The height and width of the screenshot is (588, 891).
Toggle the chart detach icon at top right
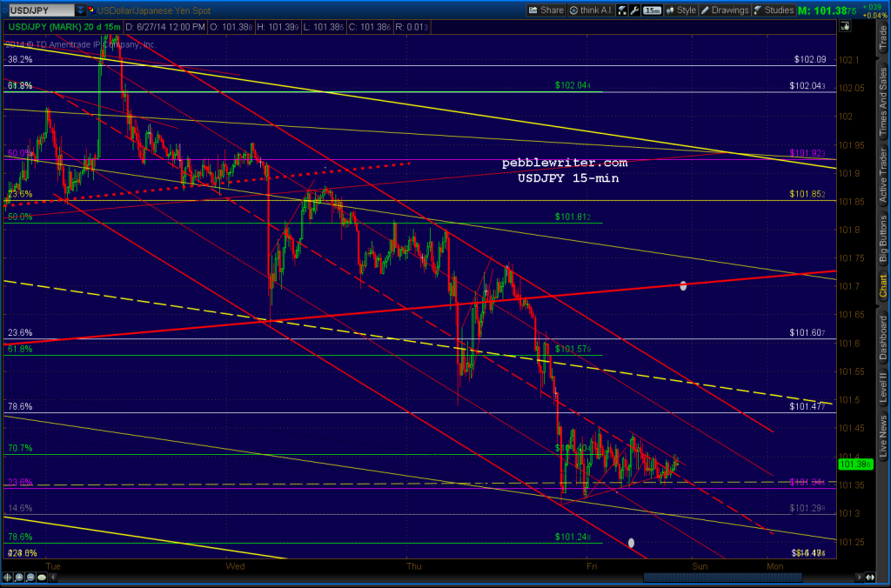[x=843, y=25]
